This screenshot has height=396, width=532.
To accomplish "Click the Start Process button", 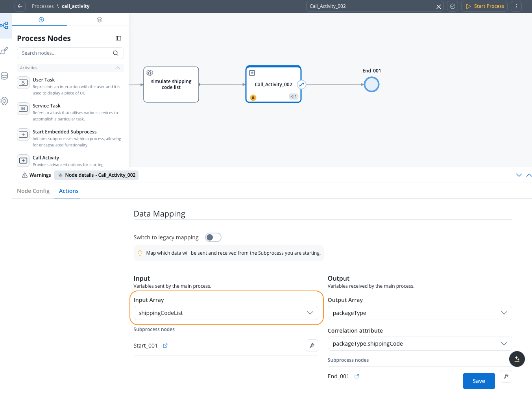I will point(484,6).
